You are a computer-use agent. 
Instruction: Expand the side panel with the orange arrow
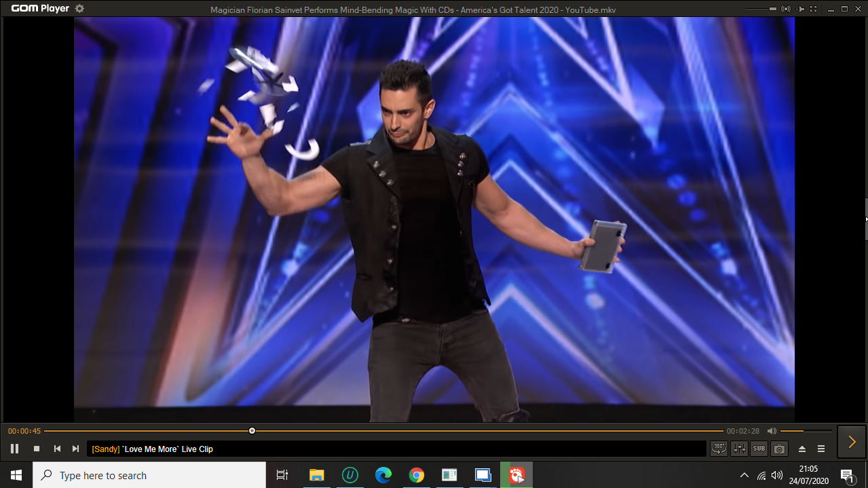[852, 442]
